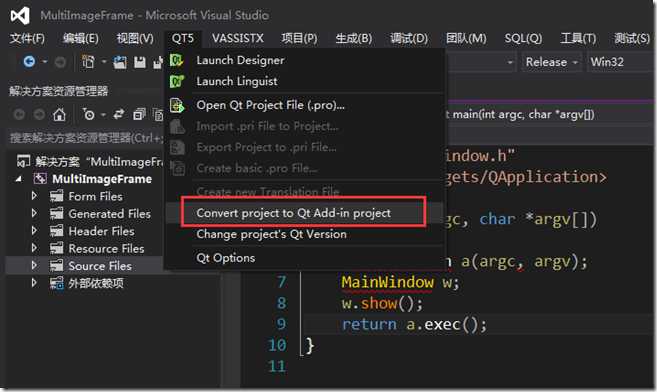Screen dimensions: 657x392
Task: Click the solution icon next to 解决方案
Action: (x=23, y=161)
